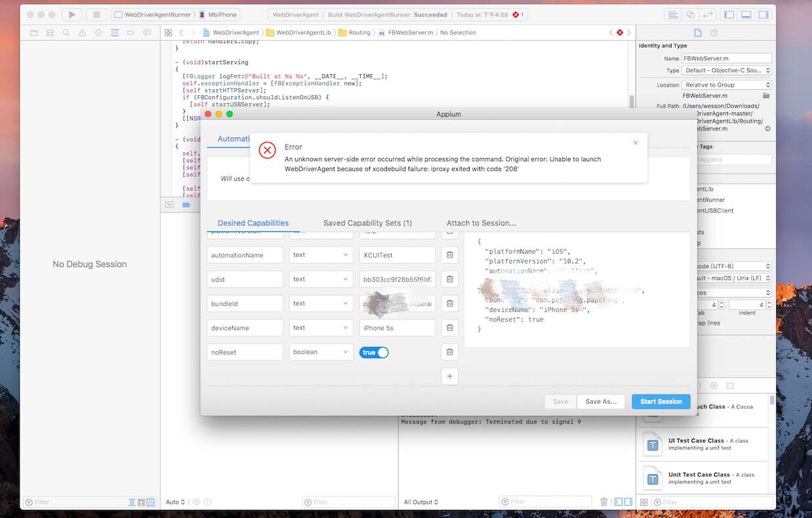The image size is (812, 518).
Task: Switch to Desired Capabilities tab
Action: 253,223
